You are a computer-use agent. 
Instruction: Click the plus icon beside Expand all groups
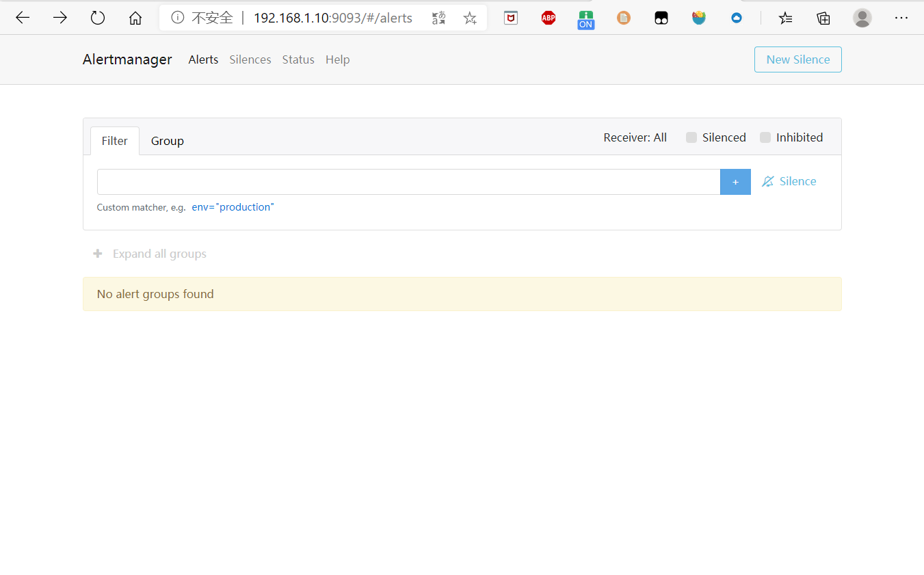point(98,254)
